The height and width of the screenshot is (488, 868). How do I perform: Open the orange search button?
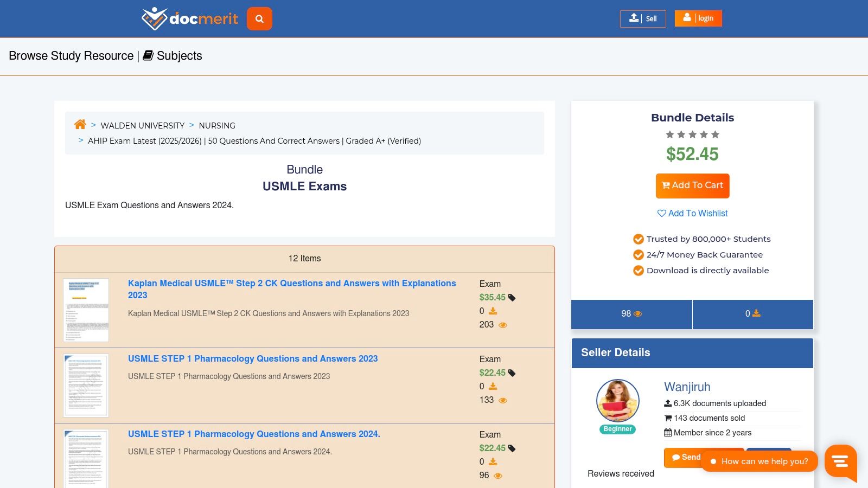[x=259, y=19]
